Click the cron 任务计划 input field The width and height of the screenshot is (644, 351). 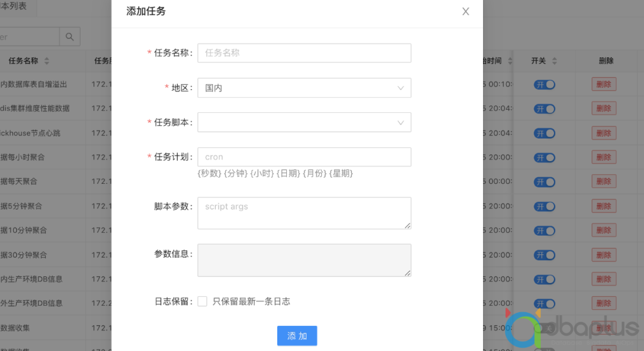pos(304,157)
